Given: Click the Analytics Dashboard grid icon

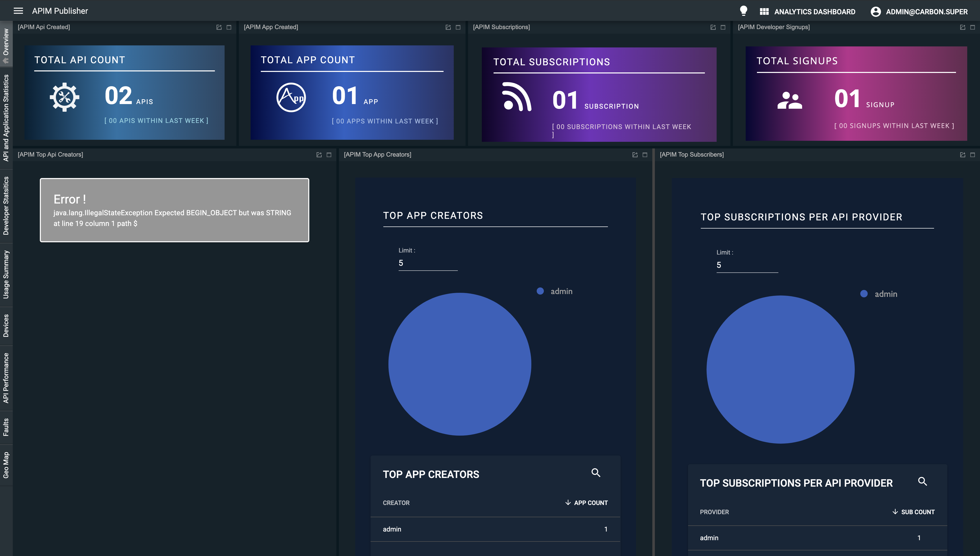Looking at the screenshot, I should (x=764, y=11).
